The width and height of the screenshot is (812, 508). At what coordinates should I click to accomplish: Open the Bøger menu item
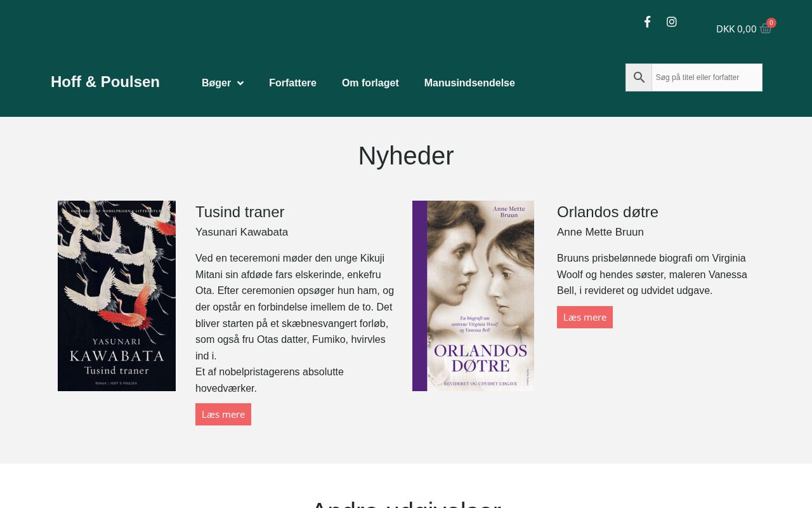click(216, 83)
